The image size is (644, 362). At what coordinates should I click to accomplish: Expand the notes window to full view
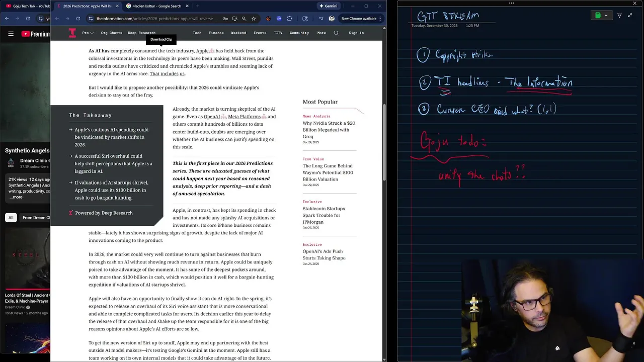pyautogui.click(x=630, y=15)
